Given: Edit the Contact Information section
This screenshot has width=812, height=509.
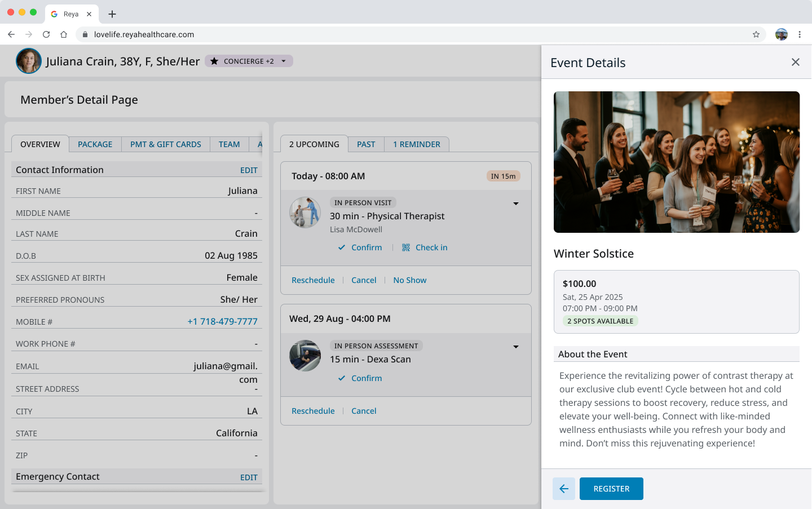Looking at the screenshot, I should tap(249, 170).
